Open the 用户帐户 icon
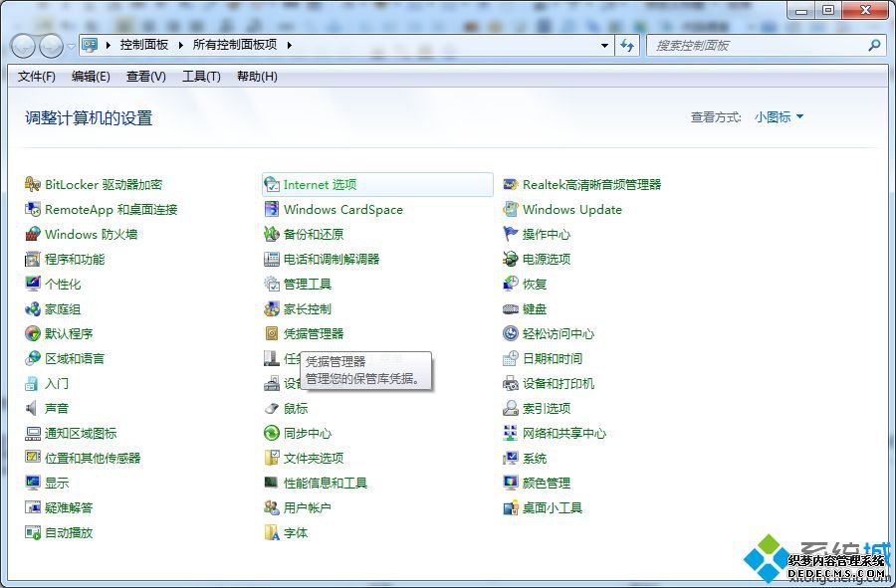Image resolution: width=896 pixels, height=588 pixels. click(272, 507)
